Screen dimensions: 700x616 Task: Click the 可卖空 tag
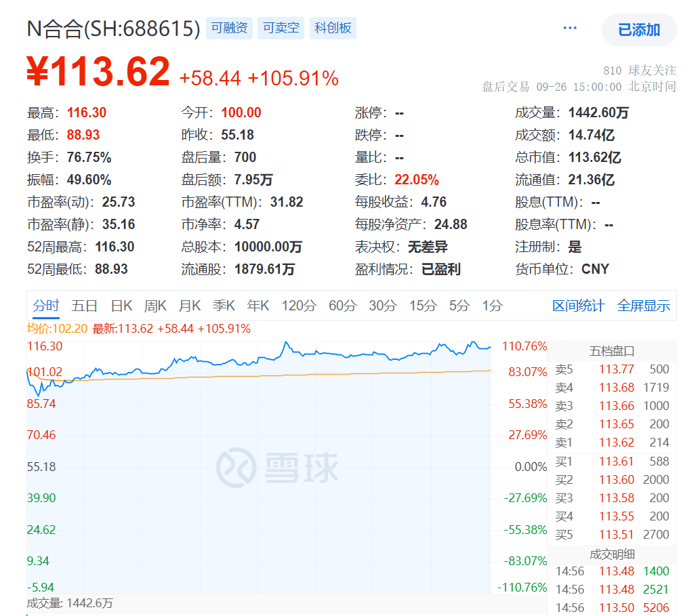[x=281, y=28]
